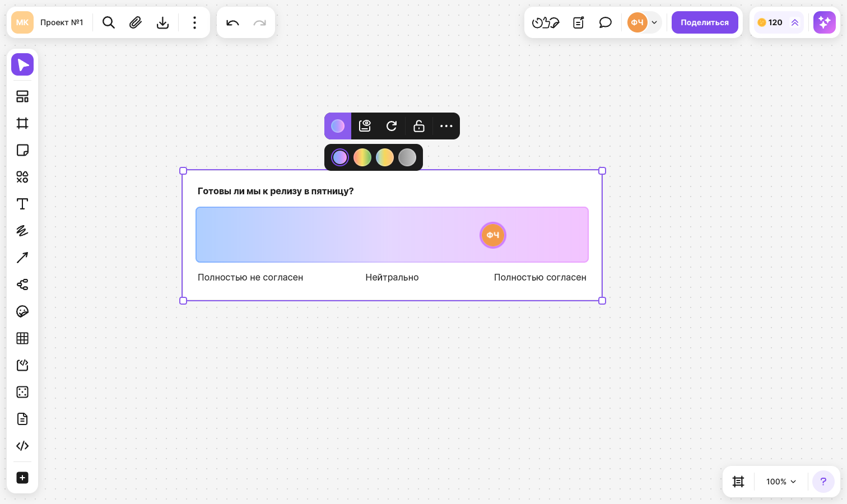Toggle the anonymous voting eye icon
This screenshot has height=504, width=847.
(x=365, y=126)
